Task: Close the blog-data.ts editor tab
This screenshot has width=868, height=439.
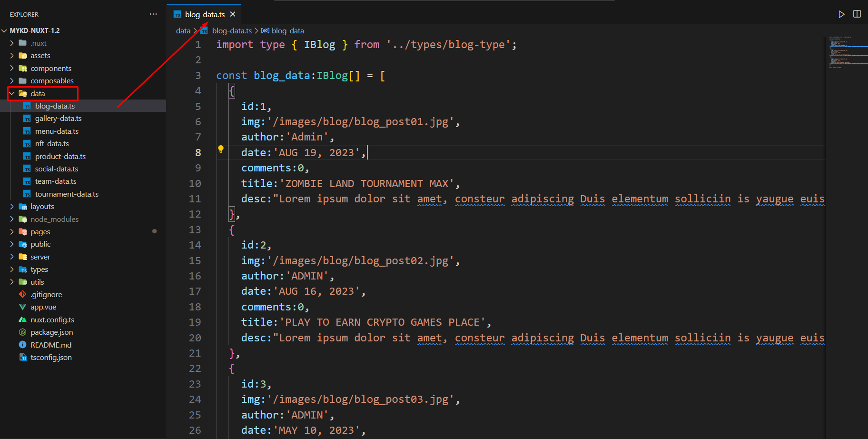Action: pyautogui.click(x=233, y=14)
